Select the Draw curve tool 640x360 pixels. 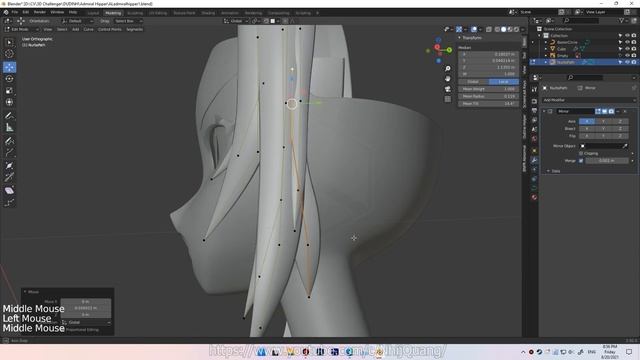click(9, 141)
